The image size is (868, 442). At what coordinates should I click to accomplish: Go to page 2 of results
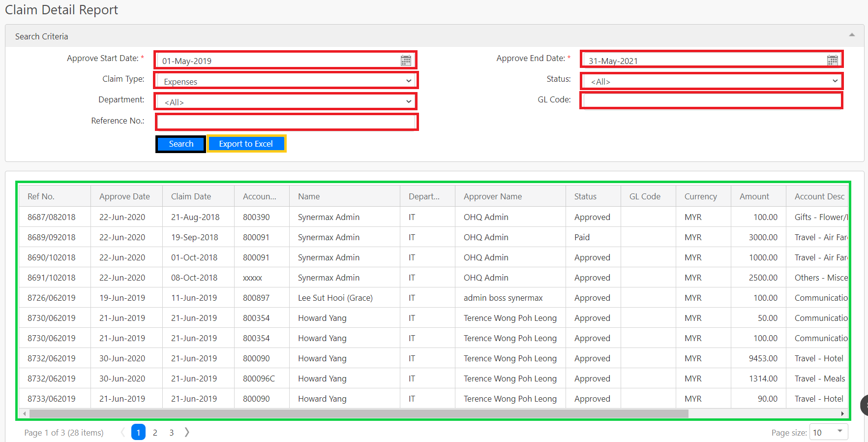tap(155, 433)
